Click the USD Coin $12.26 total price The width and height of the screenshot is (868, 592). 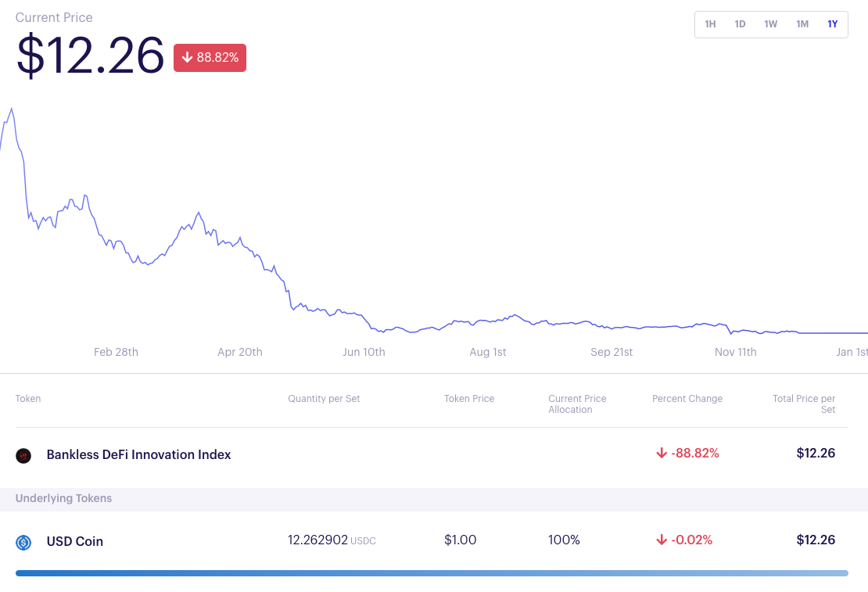(816, 540)
